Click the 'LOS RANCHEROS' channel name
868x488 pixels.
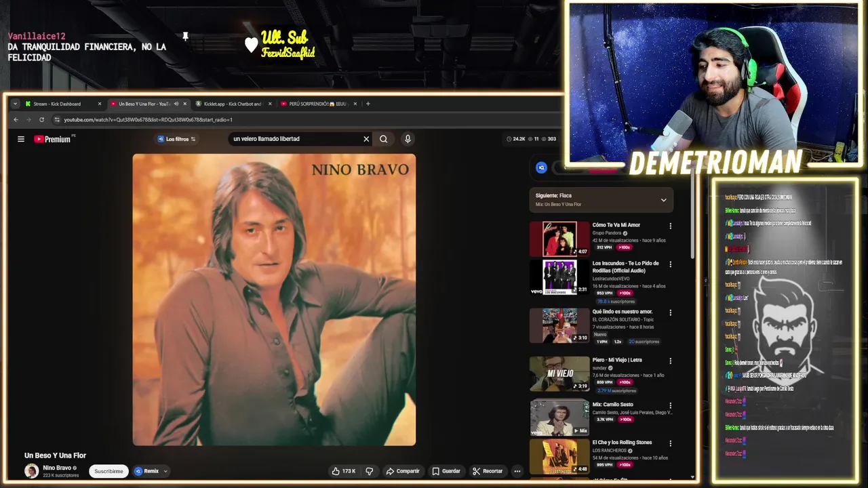(x=609, y=451)
